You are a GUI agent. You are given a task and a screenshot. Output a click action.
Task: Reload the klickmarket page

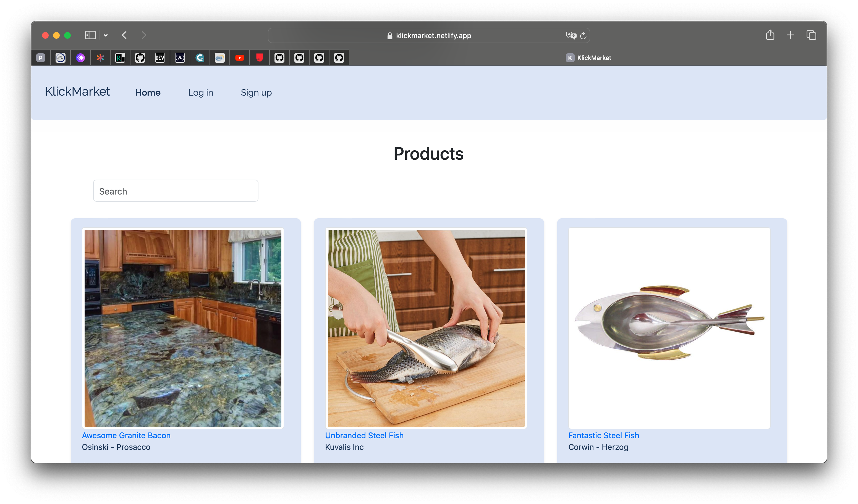583,35
